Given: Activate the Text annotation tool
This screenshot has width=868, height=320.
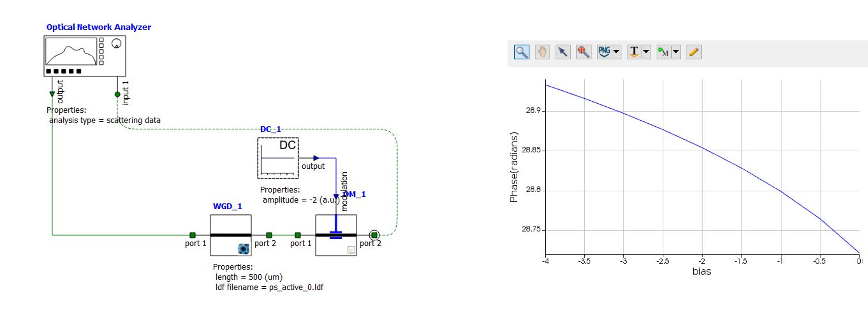Looking at the screenshot, I should pos(634,52).
